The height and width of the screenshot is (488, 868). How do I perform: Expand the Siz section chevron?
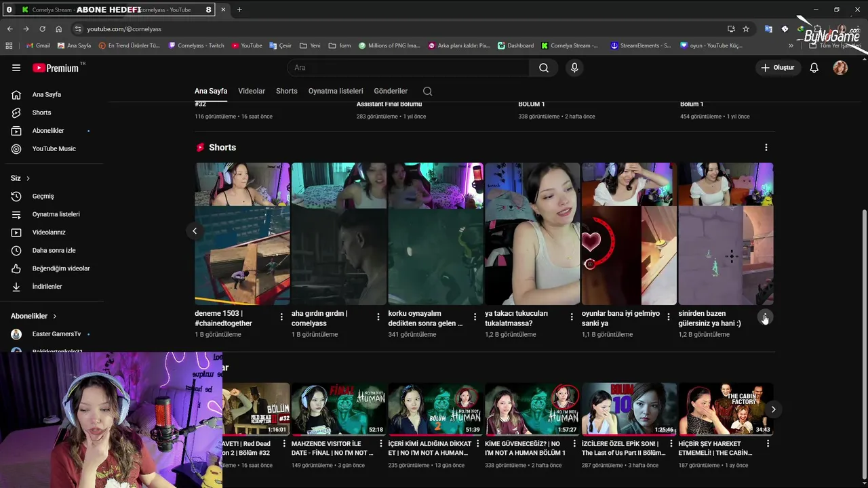pyautogui.click(x=28, y=178)
